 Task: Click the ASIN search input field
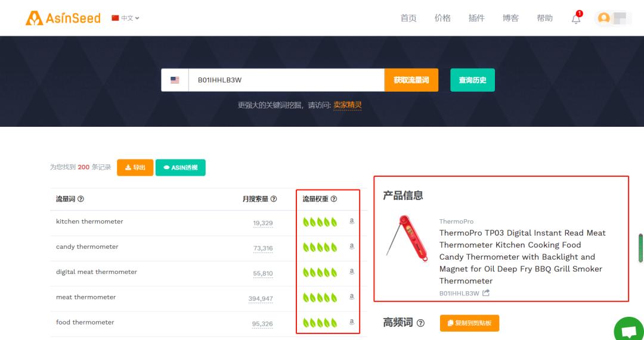tap(286, 80)
